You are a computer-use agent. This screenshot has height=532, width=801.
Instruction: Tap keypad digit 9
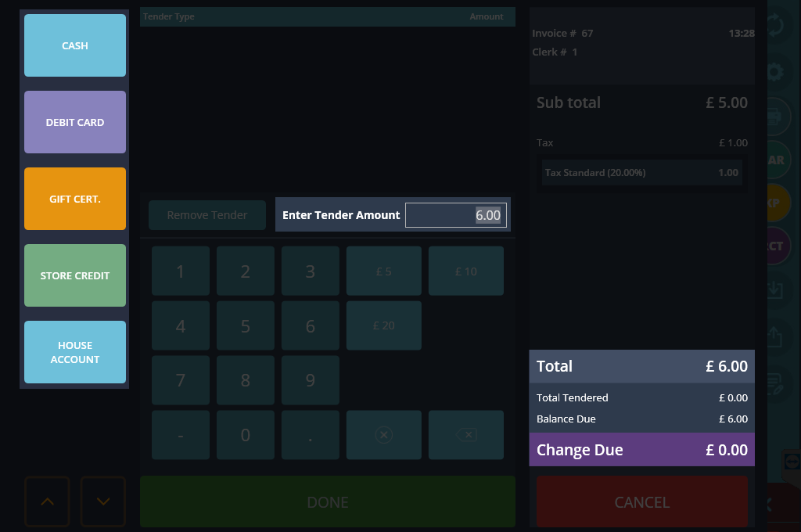coord(311,380)
